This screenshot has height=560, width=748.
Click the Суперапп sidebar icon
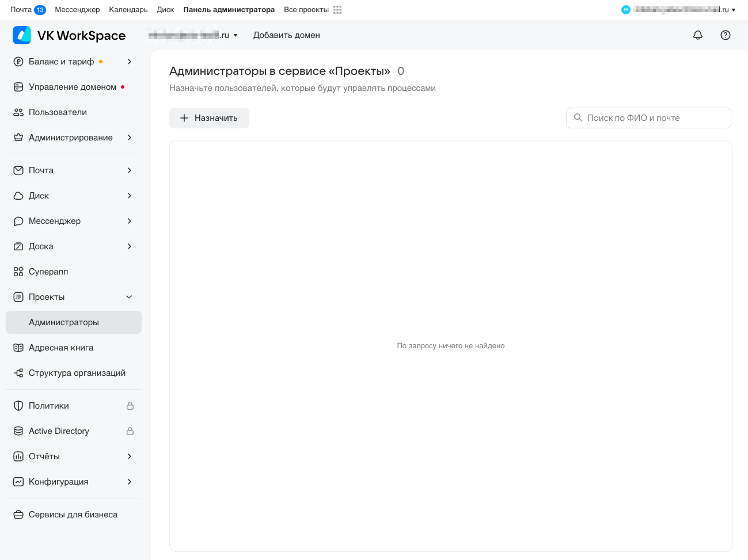(18, 272)
